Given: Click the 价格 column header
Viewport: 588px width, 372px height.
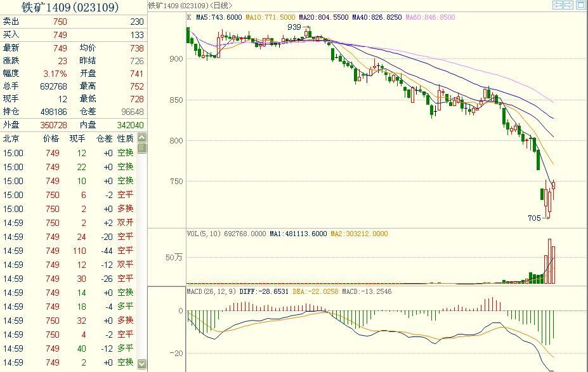Looking at the screenshot, I should click(51, 138).
